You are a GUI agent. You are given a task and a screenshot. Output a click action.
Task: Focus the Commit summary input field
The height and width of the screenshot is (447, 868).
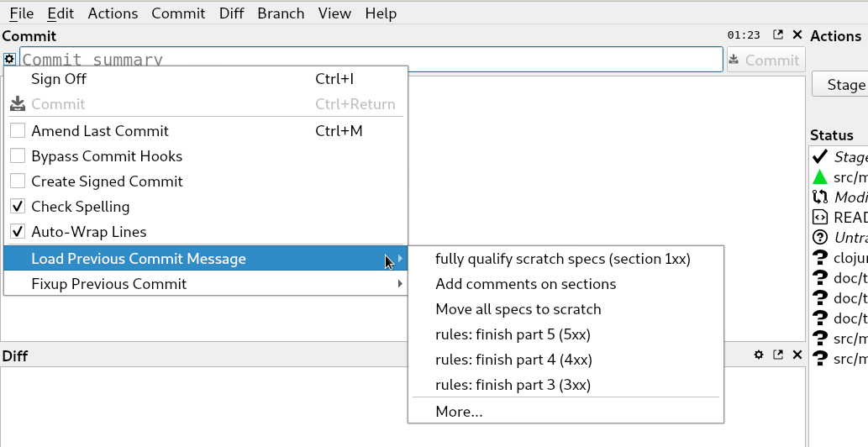371,59
